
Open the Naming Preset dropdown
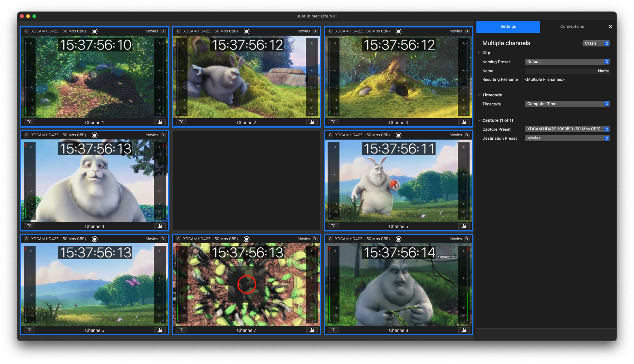click(x=567, y=62)
